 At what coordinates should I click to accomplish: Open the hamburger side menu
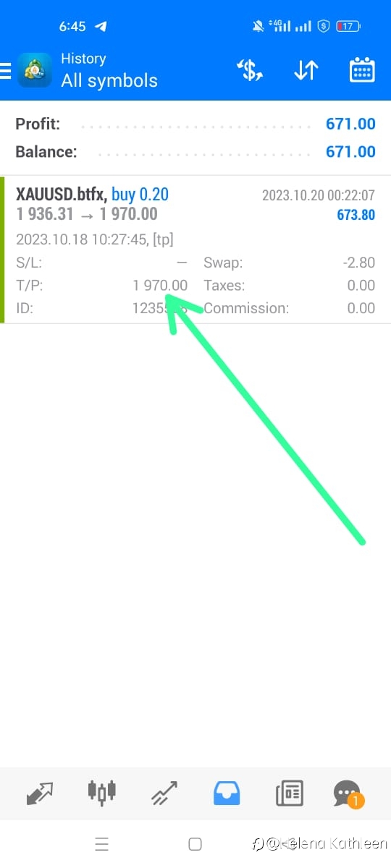point(5,70)
